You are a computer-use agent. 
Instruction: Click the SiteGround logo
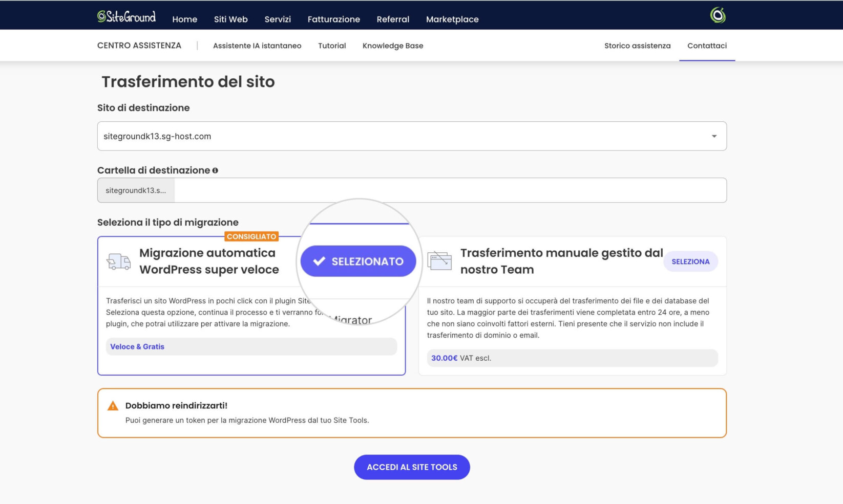pos(127,17)
